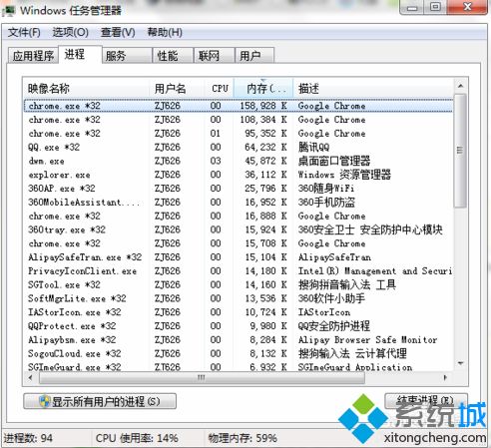Sort by the CPU column header
Image resolution: width=491 pixels, height=448 pixels.
[220, 88]
